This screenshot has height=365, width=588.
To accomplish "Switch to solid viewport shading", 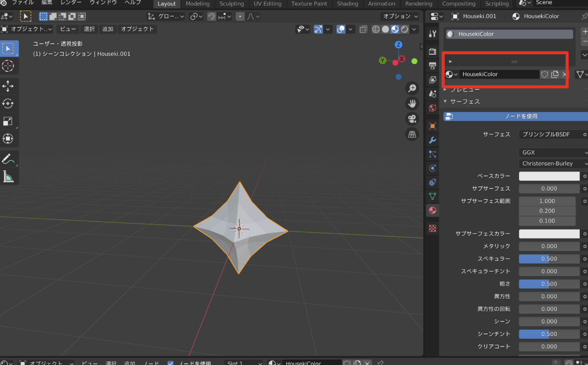I will [385, 29].
